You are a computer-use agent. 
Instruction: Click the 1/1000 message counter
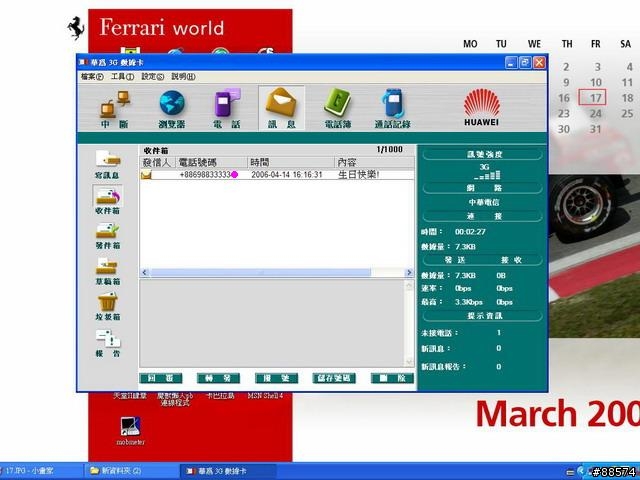[389, 149]
